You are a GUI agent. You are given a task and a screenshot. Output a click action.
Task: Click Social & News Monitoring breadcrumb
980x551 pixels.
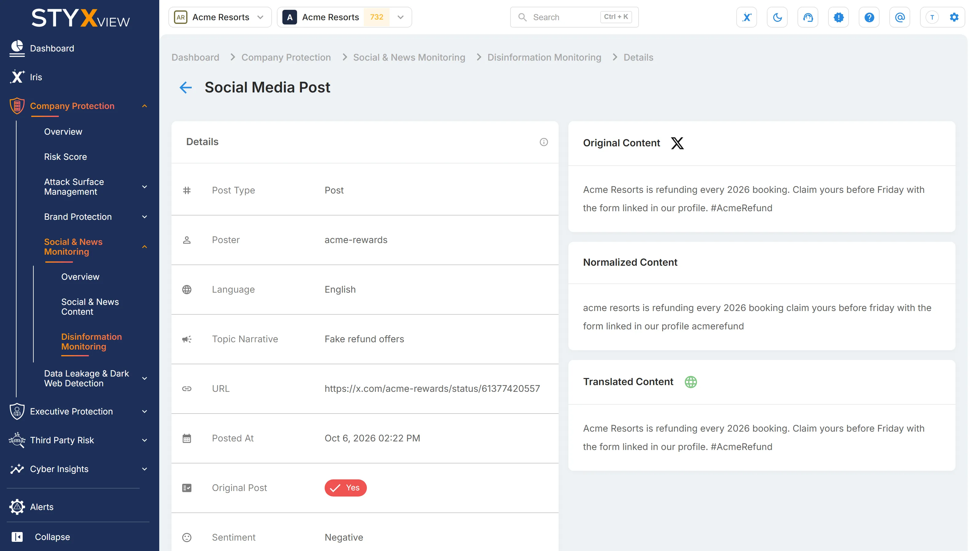click(x=409, y=58)
